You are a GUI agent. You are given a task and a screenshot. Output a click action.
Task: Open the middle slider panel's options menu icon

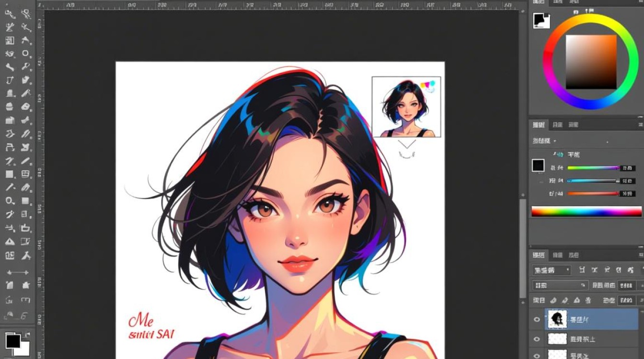tap(640, 125)
